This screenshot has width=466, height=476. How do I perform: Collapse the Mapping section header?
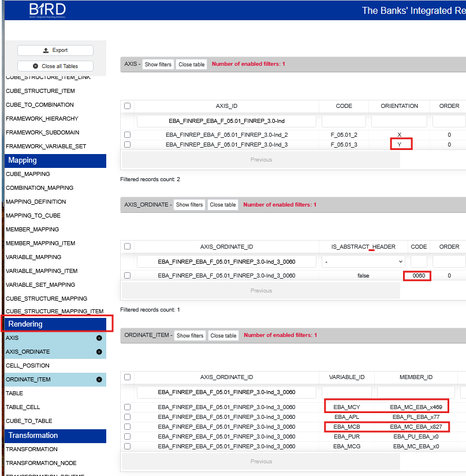point(55,160)
